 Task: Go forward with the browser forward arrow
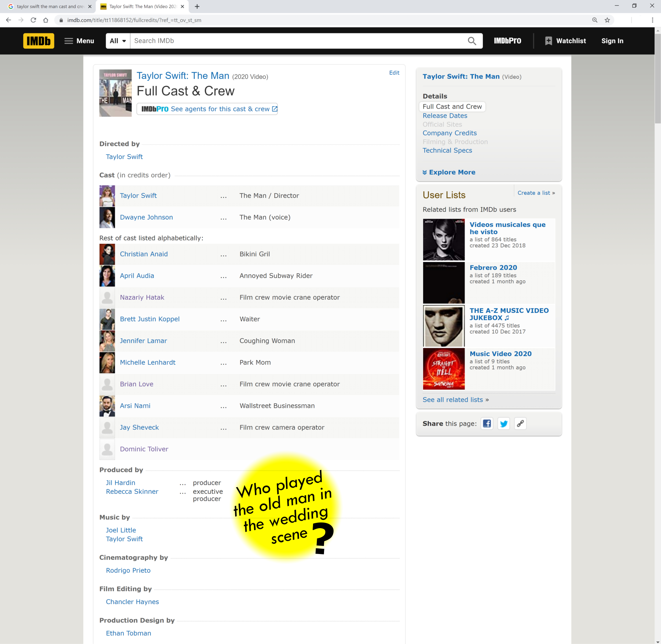(21, 20)
